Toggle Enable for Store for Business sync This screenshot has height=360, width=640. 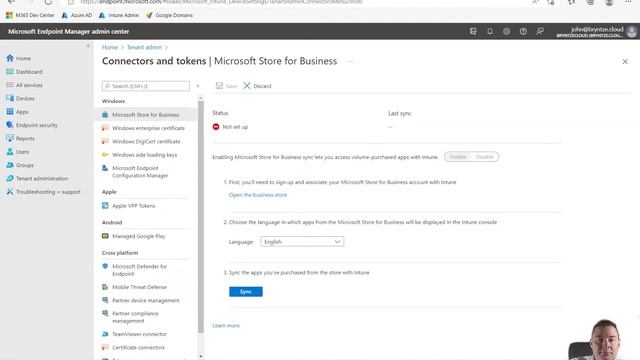point(458,157)
